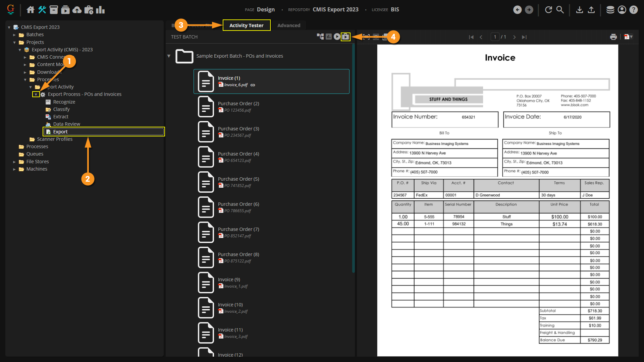Expand the Batches tree node

pos(14,35)
